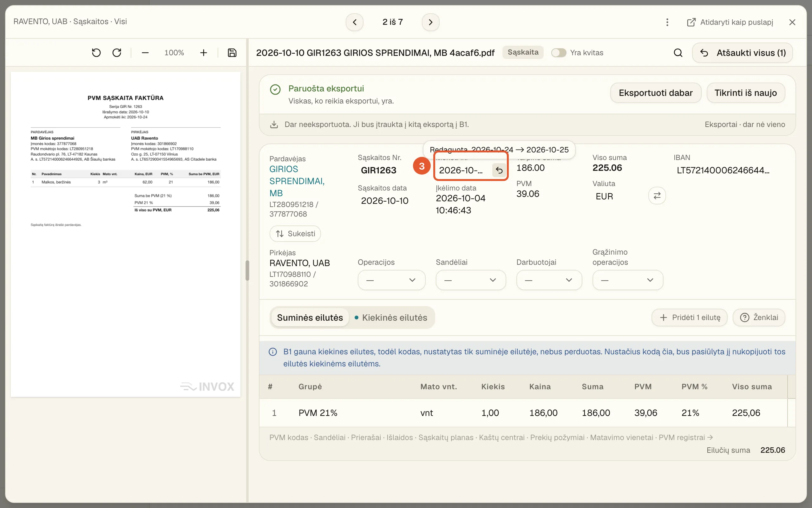Edit the IBAN field
The width and height of the screenshot is (812, 508).
click(723, 170)
